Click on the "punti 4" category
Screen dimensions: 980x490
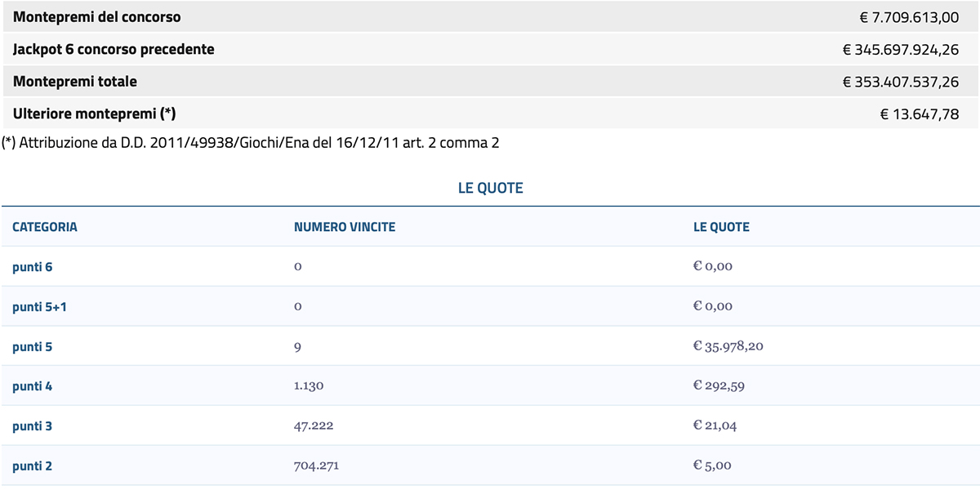pos(33,386)
